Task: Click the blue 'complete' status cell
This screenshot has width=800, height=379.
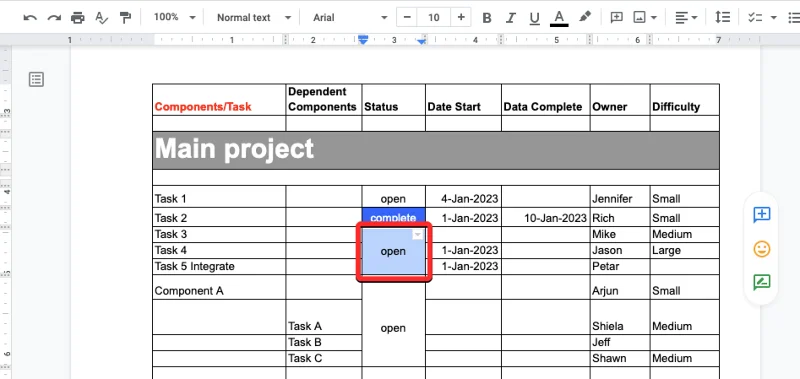Action: pos(393,217)
